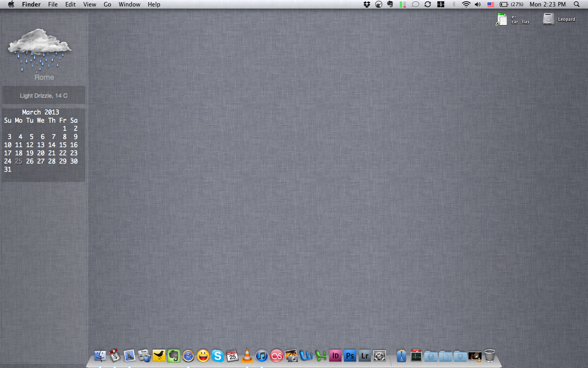
Task: Open the Go menu
Action: tap(107, 4)
